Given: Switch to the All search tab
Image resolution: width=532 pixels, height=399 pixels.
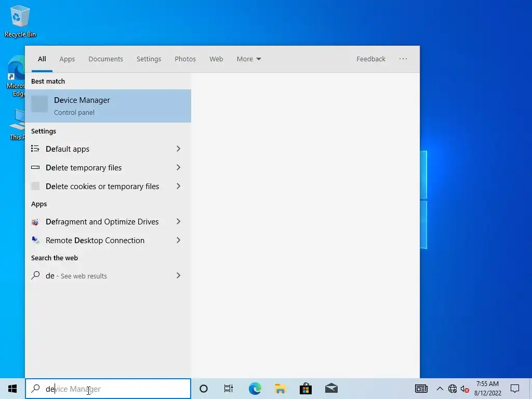Looking at the screenshot, I should tap(42, 59).
